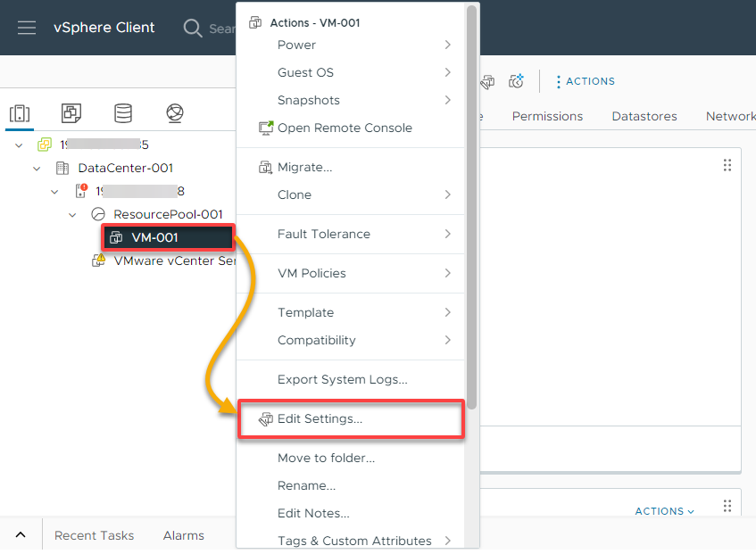The width and height of the screenshot is (756, 554).
Task: Switch to the Datastores tab
Action: coord(644,116)
